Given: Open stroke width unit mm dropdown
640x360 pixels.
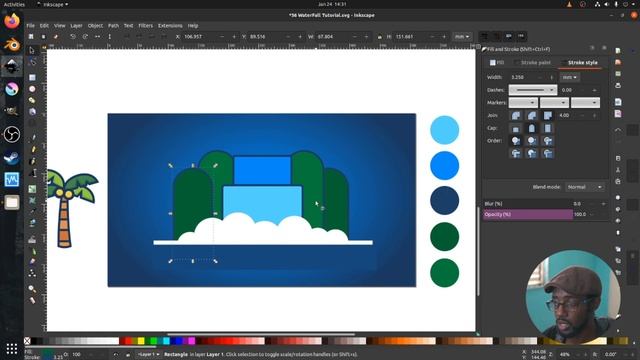Looking at the screenshot, I should 569,77.
